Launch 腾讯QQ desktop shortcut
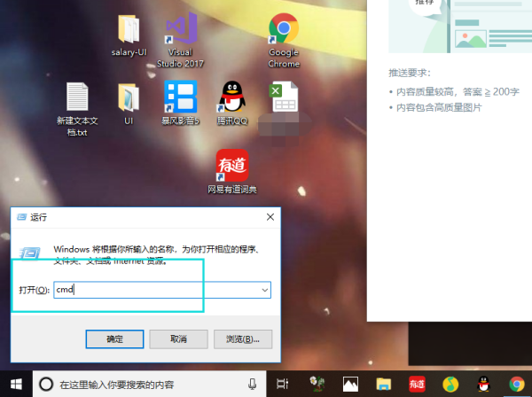This screenshot has width=532, height=397. tap(232, 97)
